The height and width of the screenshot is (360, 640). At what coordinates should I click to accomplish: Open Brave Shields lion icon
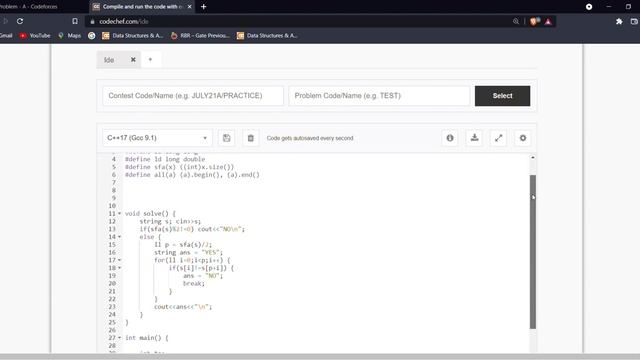534,21
